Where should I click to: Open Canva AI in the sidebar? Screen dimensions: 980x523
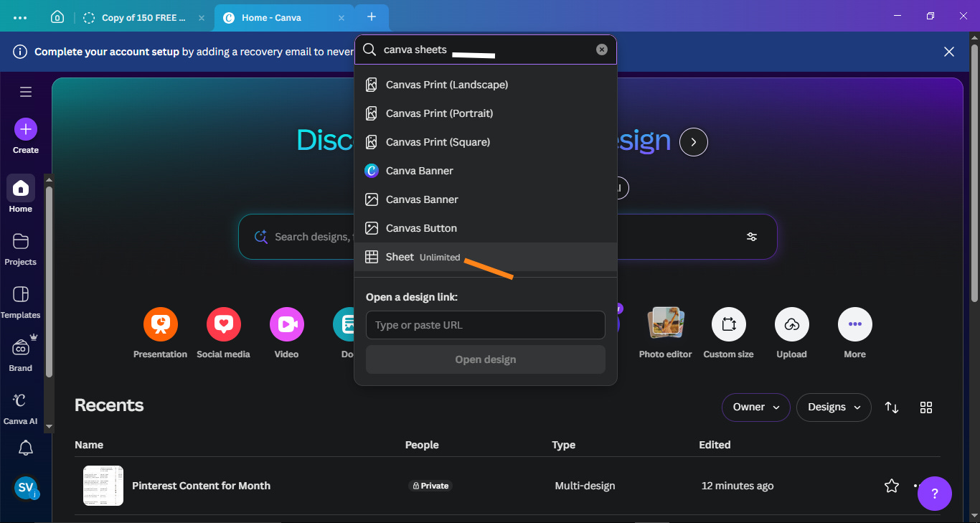pos(21,408)
